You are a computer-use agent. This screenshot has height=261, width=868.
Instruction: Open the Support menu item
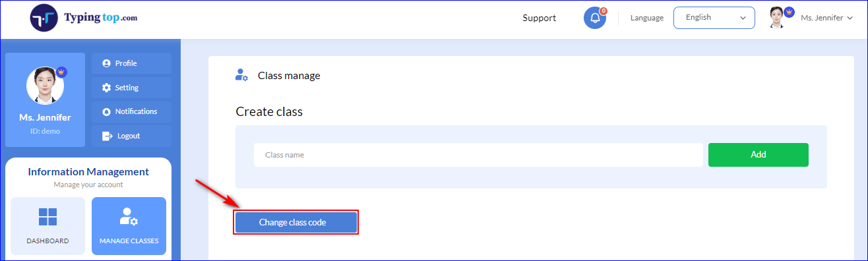(x=540, y=18)
